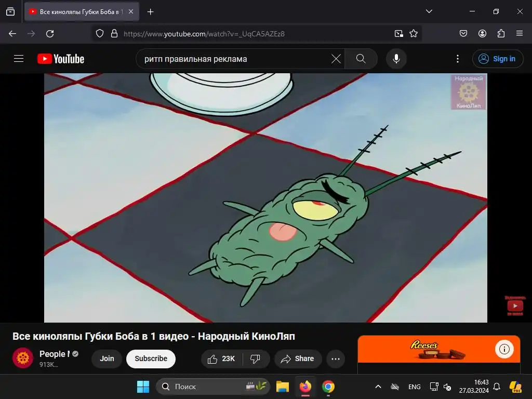
Task: Dislike this video
Action: [256, 358]
